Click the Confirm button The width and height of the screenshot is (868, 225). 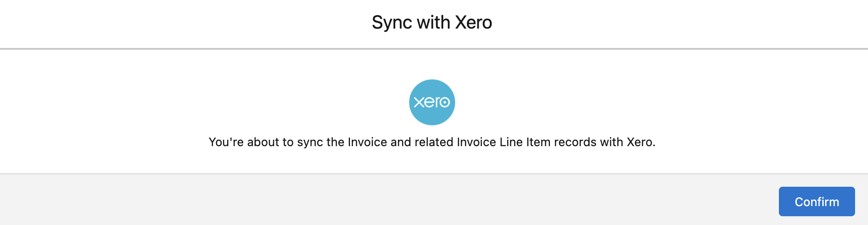(x=816, y=201)
